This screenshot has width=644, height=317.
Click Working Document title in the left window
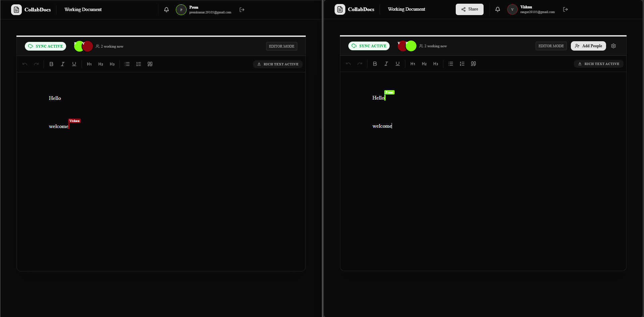pyautogui.click(x=83, y=10)
